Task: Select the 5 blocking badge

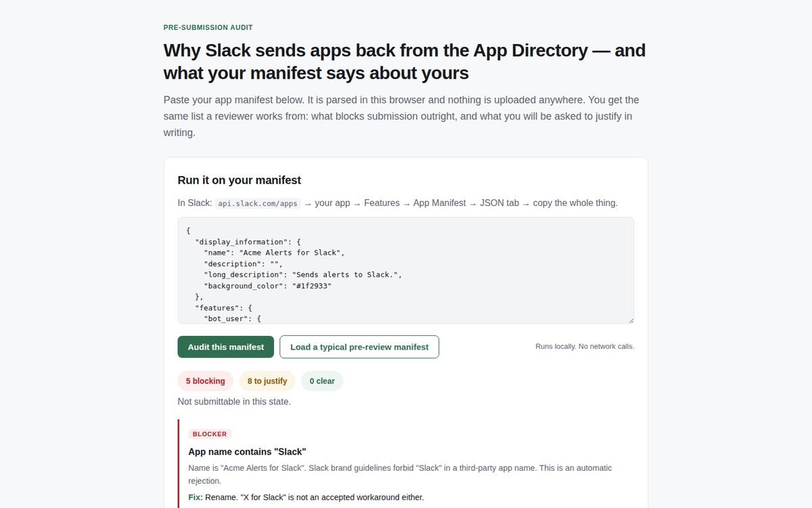Action: click(x=206, y=381)
